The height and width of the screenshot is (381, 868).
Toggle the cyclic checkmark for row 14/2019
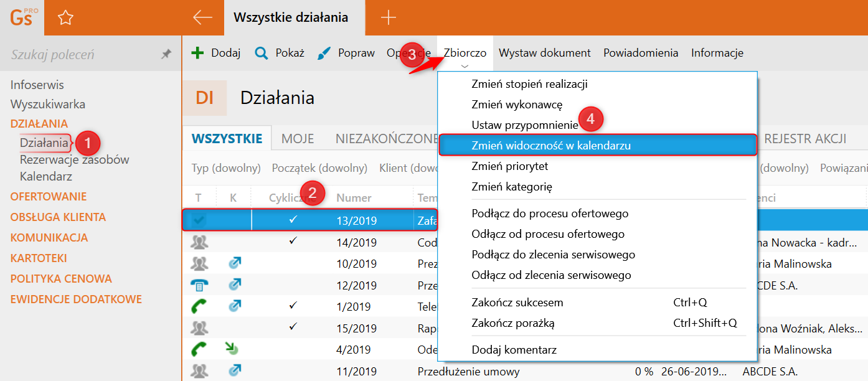[293, 242]
